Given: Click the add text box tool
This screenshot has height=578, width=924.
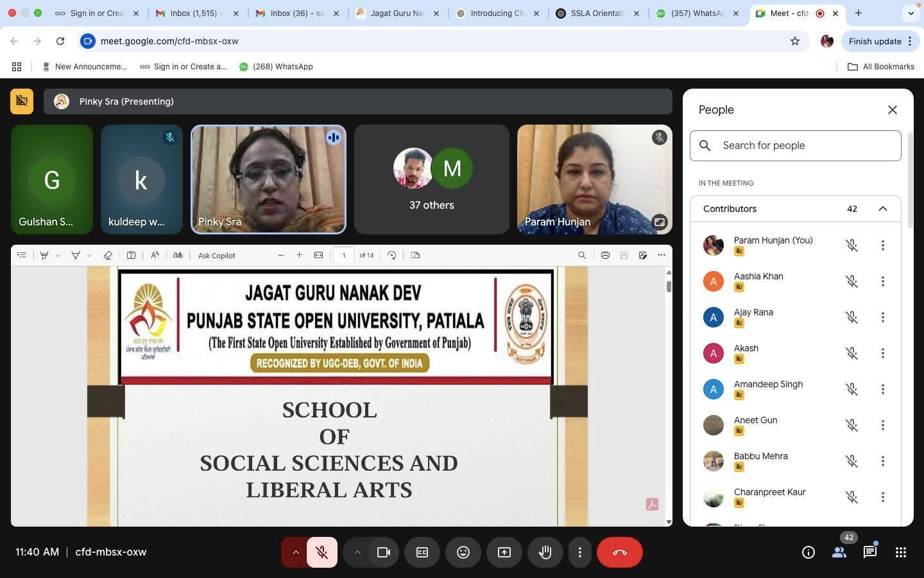Looking at the screenshot, I should pos(131,255).
